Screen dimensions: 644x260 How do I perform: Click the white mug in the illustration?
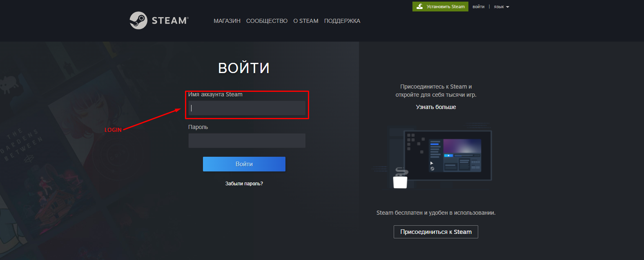(400, 182)
